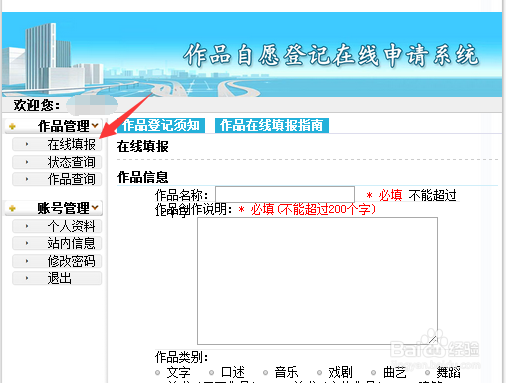
Task: Click the star icon beside 作品管理
Action: click(12, 126)
